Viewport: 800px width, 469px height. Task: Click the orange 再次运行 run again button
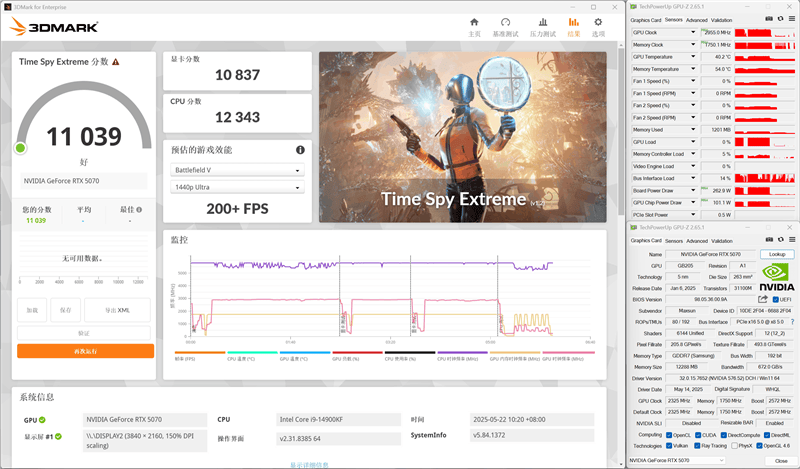pyautogui.click(x=85, y=351)
